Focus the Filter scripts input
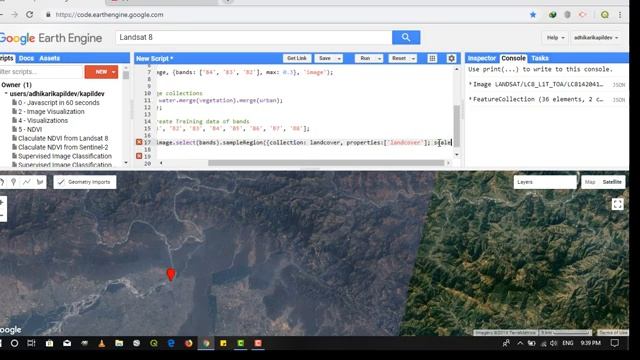 [x=41, y=72]
